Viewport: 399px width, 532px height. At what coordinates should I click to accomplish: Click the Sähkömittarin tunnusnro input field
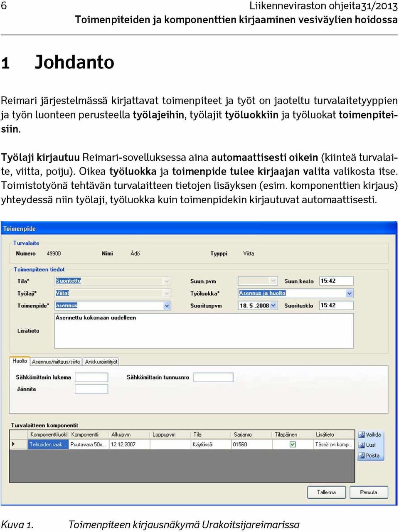click(213, 377)
